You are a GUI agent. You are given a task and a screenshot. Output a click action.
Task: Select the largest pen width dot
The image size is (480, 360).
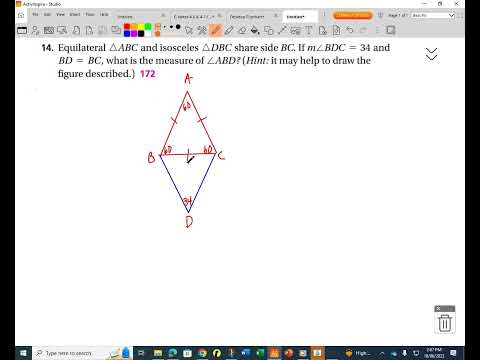(x=178, y=27)
